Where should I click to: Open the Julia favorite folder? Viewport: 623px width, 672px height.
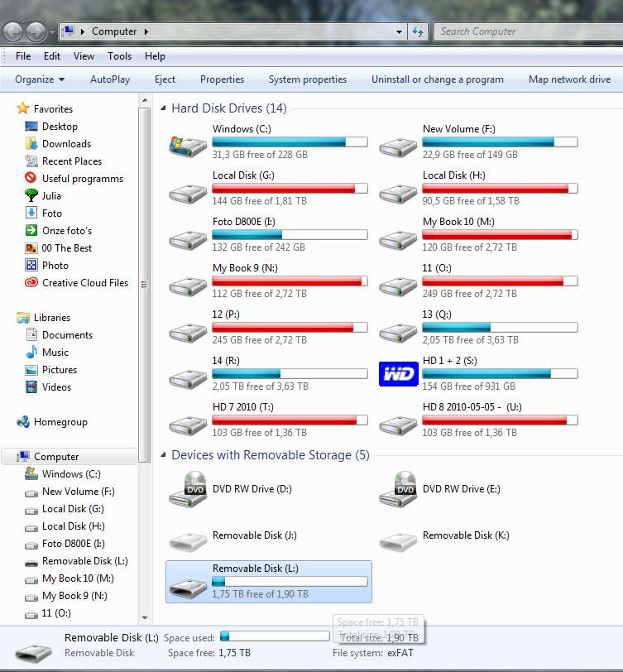point(51,196)
